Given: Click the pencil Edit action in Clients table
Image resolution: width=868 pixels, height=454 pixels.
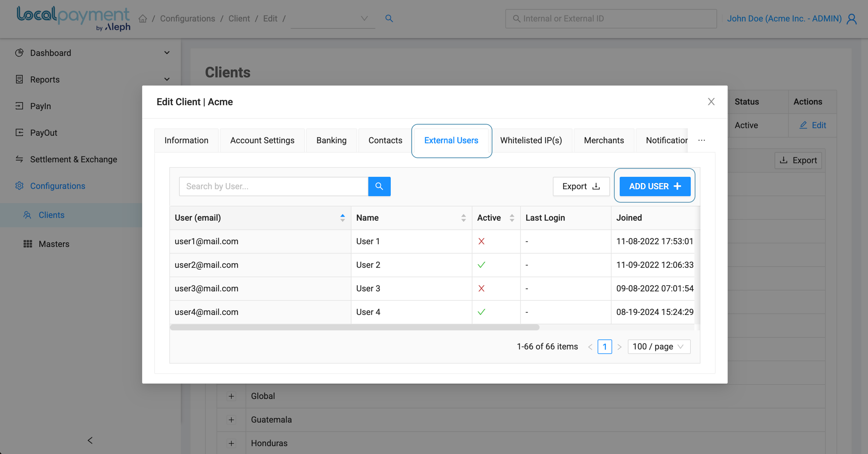Looking at the screenshot, I should [813, 125].
